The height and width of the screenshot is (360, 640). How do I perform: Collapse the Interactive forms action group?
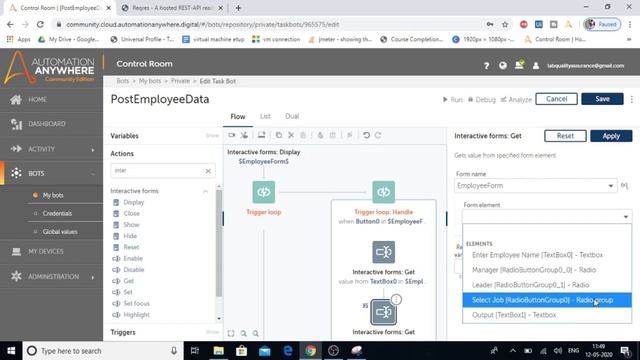tap(205, 191)
